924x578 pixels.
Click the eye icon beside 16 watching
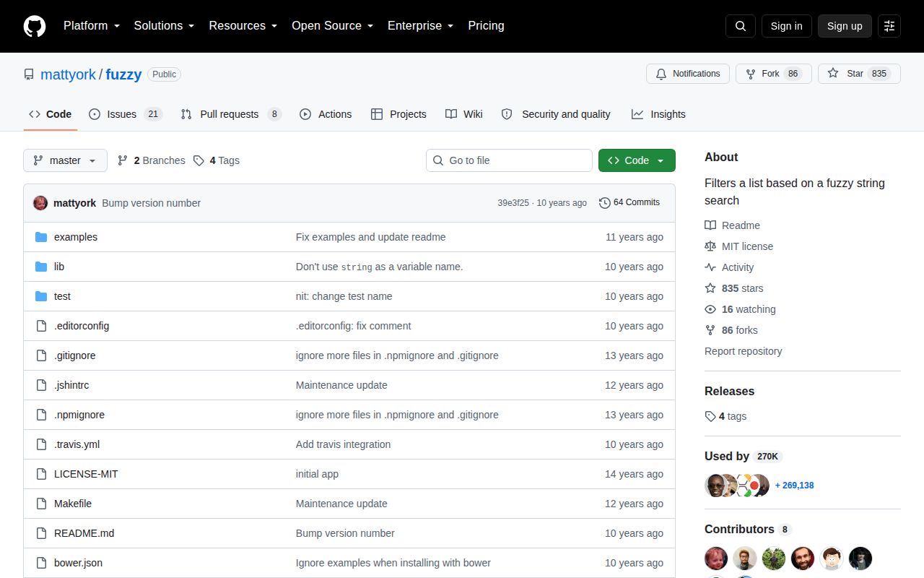[x=710, y=309]
